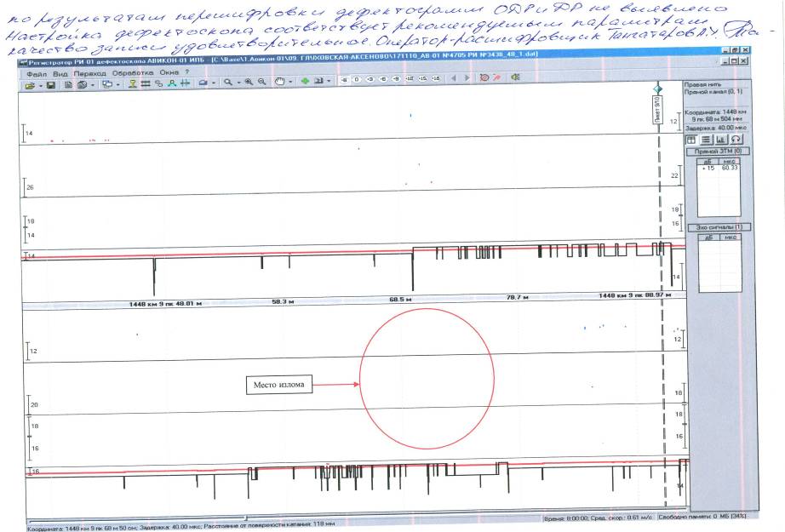785x532 pixels.
Task: Toggle table grid view in right panel
Action: (x=691, y=139)
